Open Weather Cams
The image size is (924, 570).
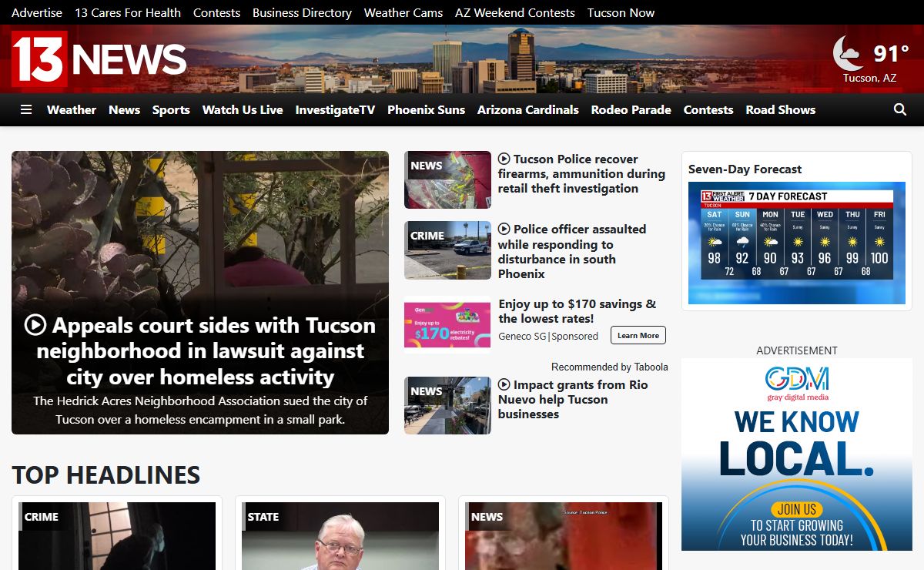(x=403, y=12)
